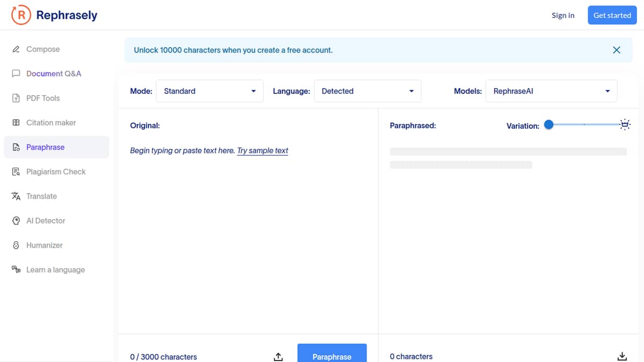Click the PDF Tools file icon
Viewport: 644px width, 362px height.
point(16,98)
